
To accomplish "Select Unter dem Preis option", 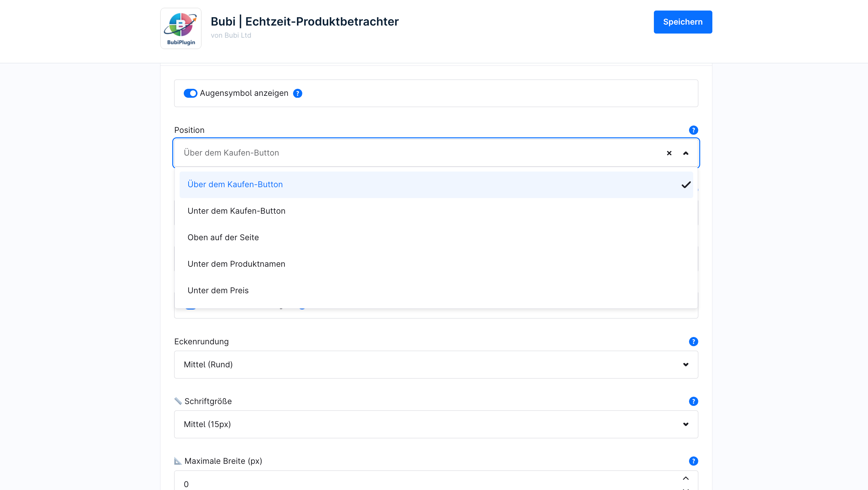I will pos(218,290).
